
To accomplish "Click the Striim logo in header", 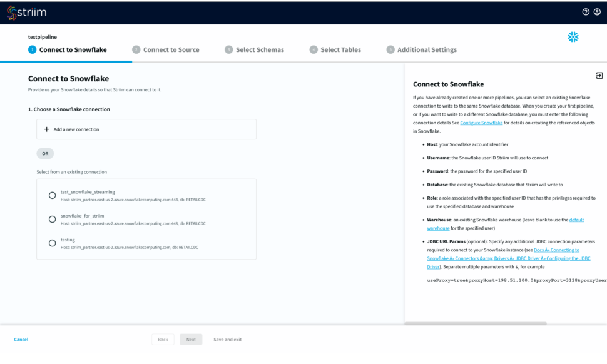I will 26,12.
